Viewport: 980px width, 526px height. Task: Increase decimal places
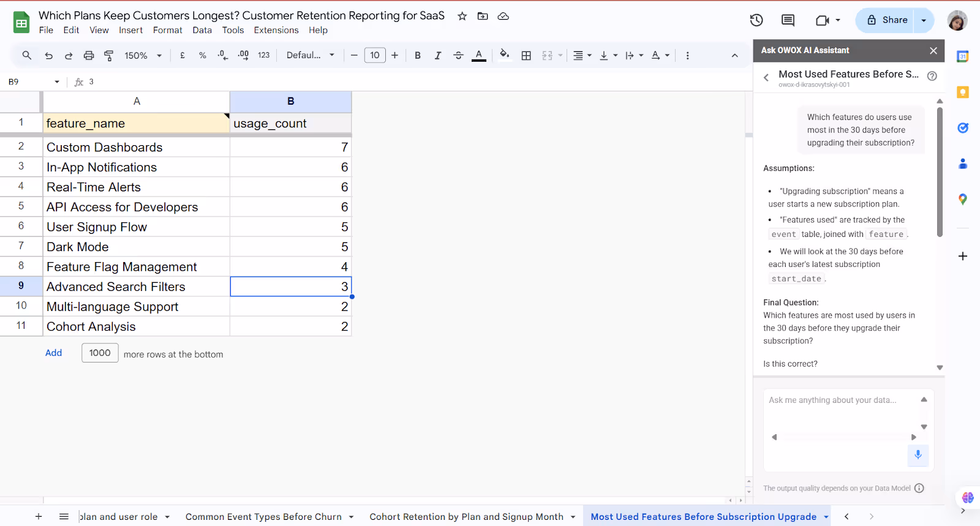click(243, 55)
